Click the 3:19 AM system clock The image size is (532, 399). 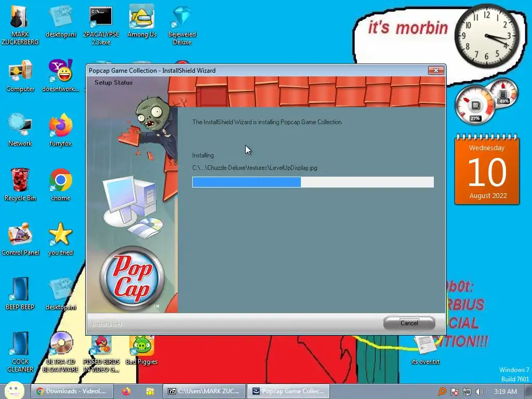click(x=505, y=392)
